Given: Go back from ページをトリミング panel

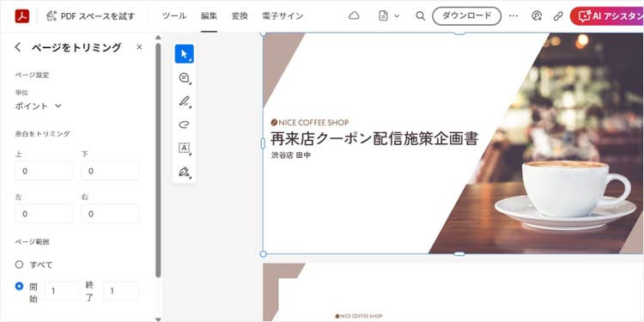Looking at the screenshot, I should 18,47.
